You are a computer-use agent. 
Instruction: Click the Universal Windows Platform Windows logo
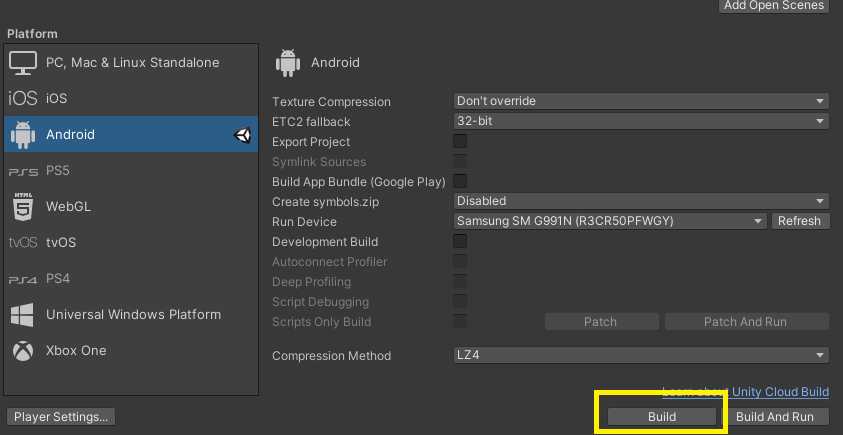coord(22,315)
